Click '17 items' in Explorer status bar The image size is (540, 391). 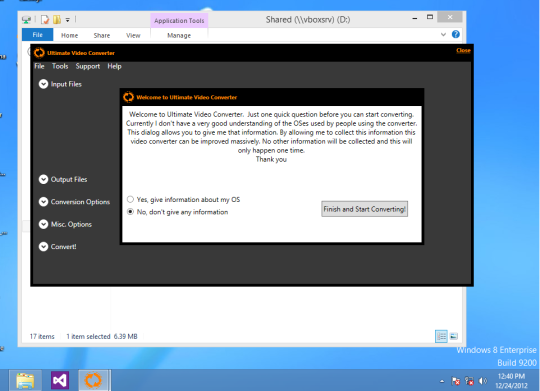(42, 337)
